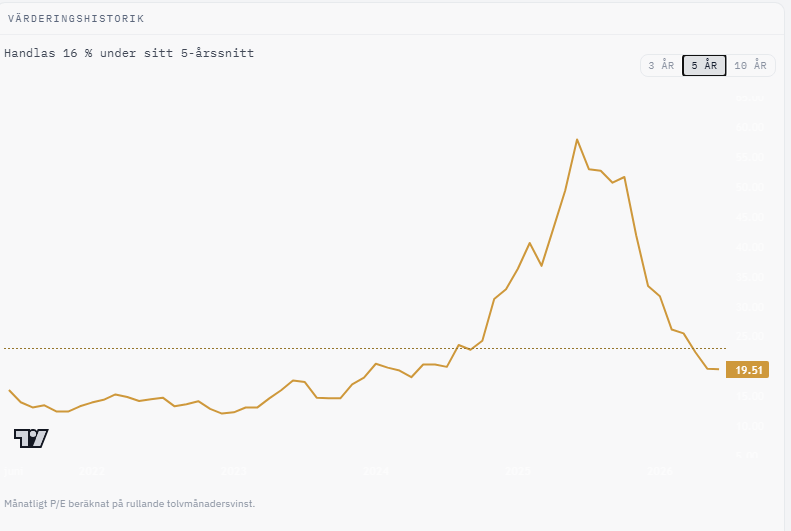Select the 3 ÅR time range
This screenshot has width=791, height=531.
point(661,66)
